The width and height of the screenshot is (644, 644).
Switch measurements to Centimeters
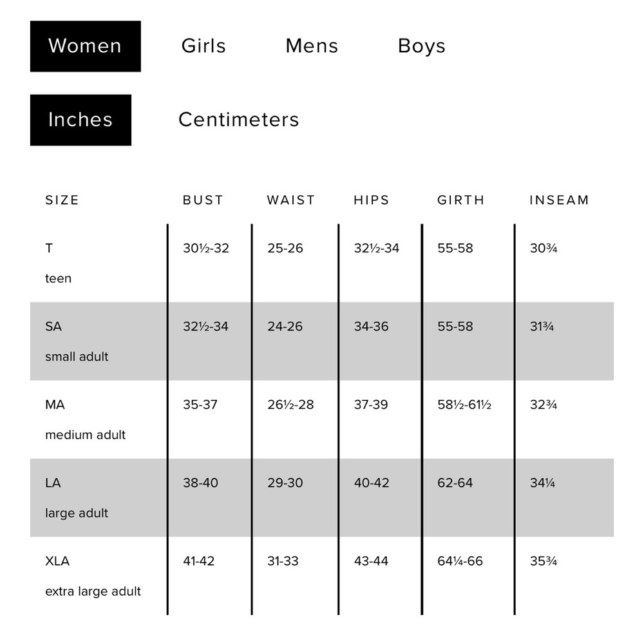239,120
